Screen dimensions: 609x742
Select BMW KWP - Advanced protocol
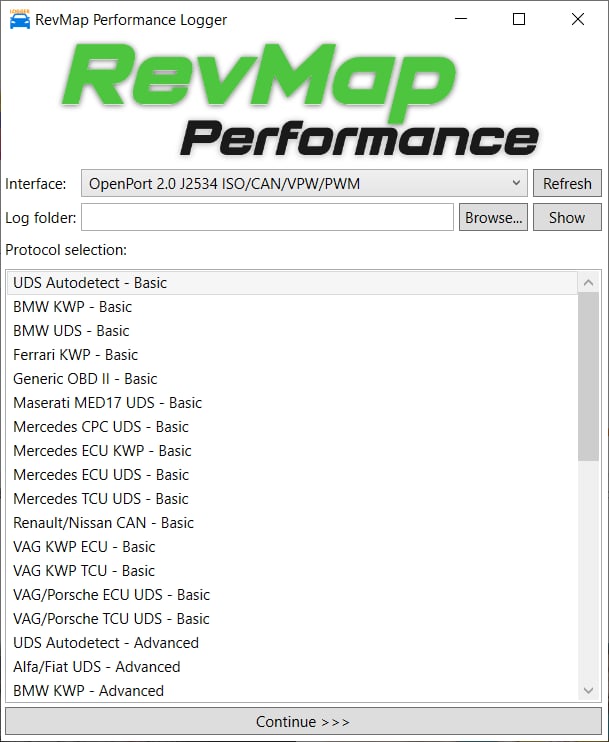point(292,690)
